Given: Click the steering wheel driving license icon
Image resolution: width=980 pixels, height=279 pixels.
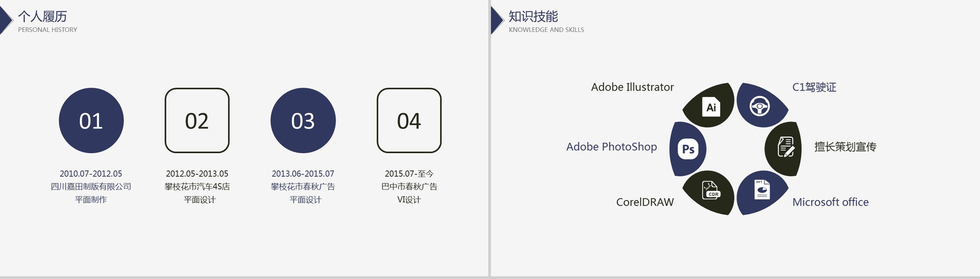Looking at the screenshot, I should (759, 106).
